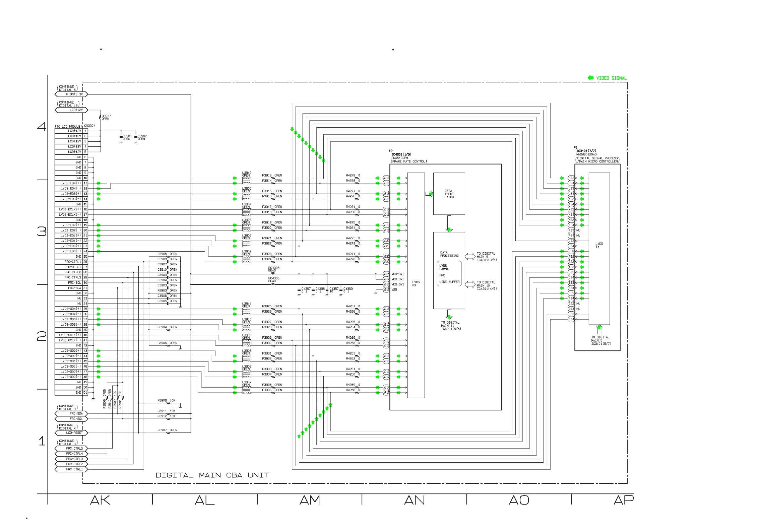Click the double arrow toward DIGITAL MAIN 10

pyautogui.click(x=470, y=285)
